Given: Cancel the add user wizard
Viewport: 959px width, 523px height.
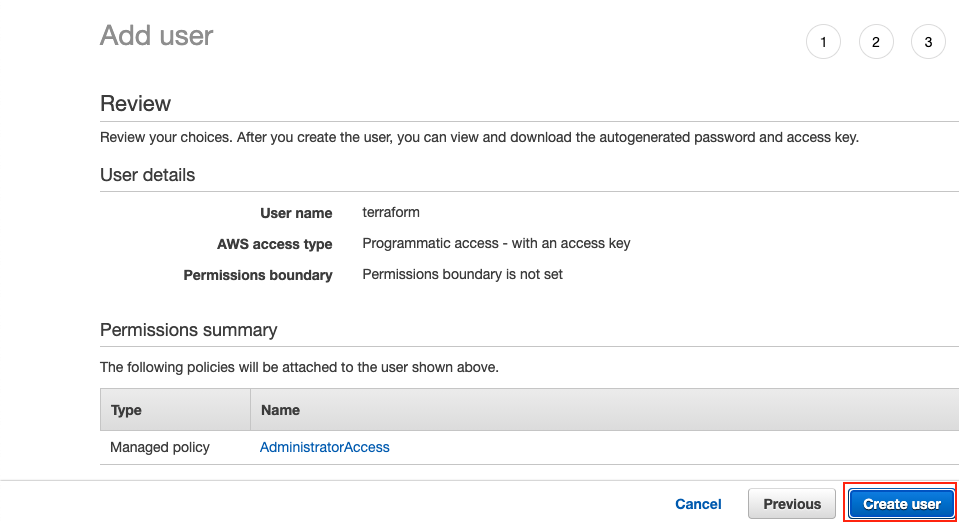Looking at the screenshot, I should (x=698, y=504).
